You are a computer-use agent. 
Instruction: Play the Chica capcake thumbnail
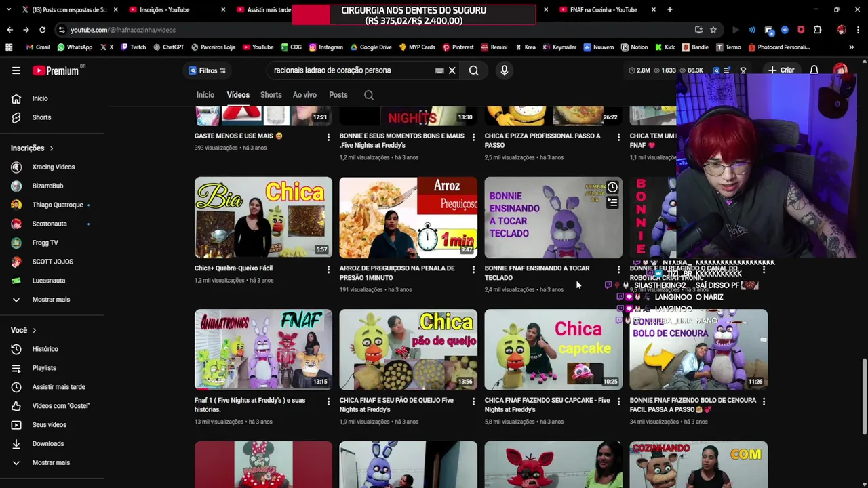[553, 350]
